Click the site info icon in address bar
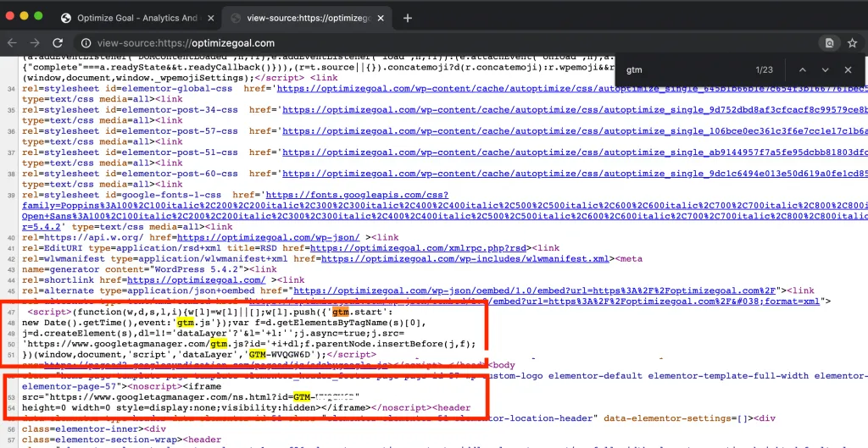Screen dimensions: 868x448 pos(86,43)
